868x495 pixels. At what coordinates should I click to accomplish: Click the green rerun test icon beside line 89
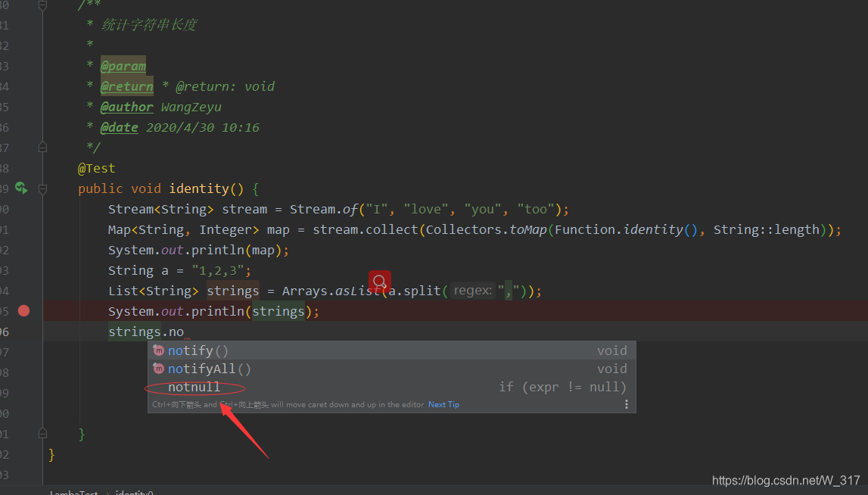coord(21,188)
